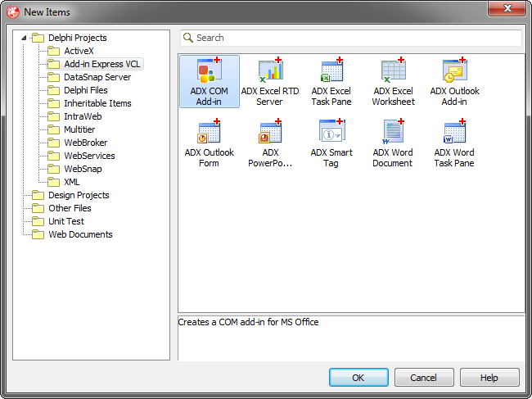Choose the ADX Excel Task Pane icon
Viewport: 532px width, 399px height.
pos(331,70)
